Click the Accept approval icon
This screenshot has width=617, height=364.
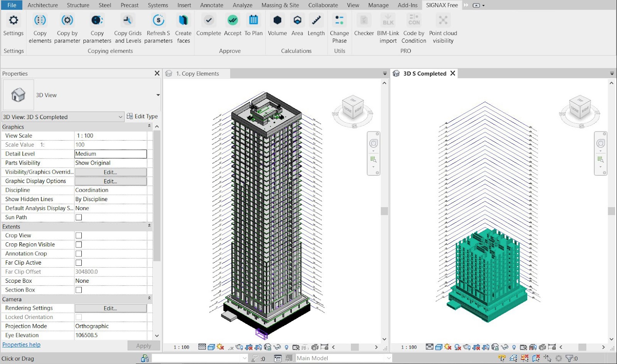click(x=233, y=20)
